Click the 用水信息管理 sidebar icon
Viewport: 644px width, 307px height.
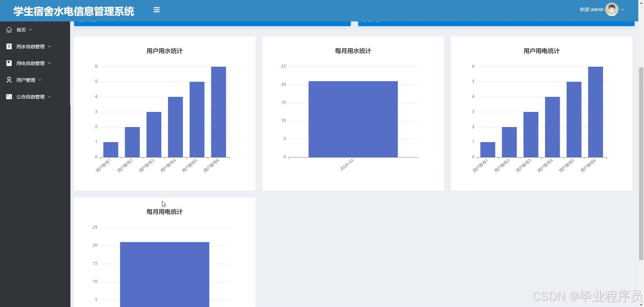coord(9,47)
